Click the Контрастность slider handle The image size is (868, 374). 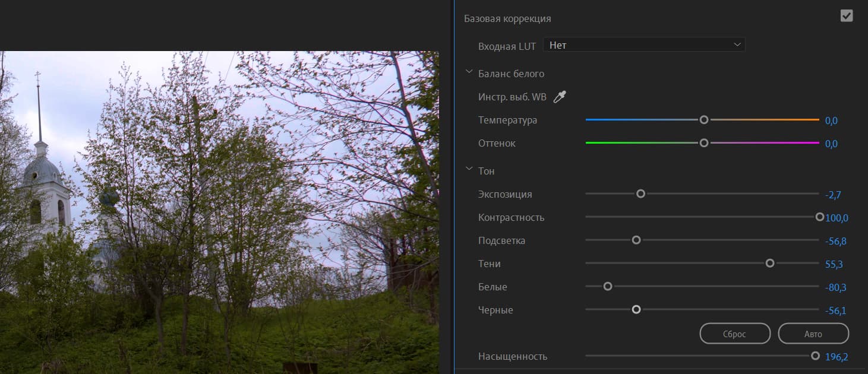point(820,217)
